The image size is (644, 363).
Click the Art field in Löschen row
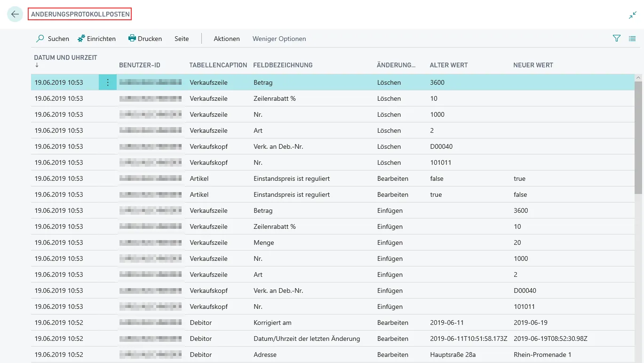pyautogui.click(x=258, y=130)
